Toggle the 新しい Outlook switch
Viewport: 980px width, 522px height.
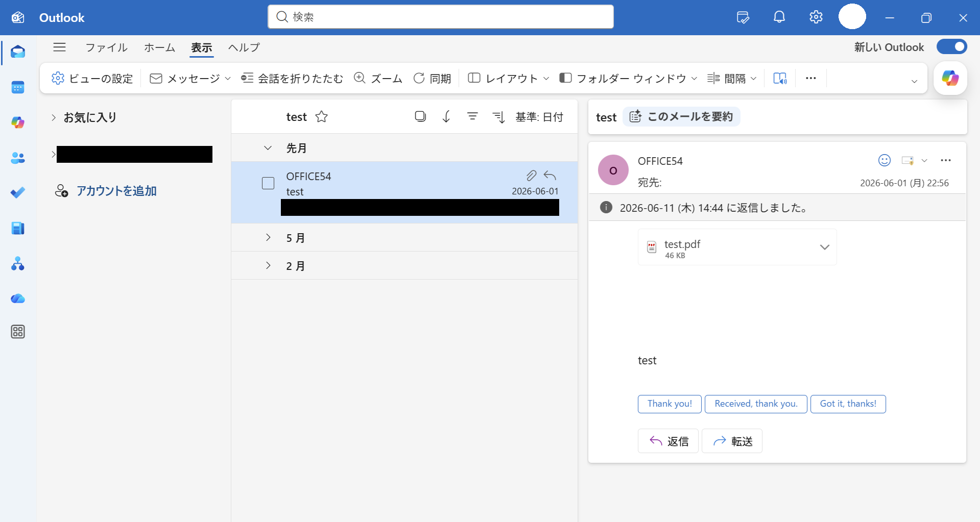coord(952,47)
